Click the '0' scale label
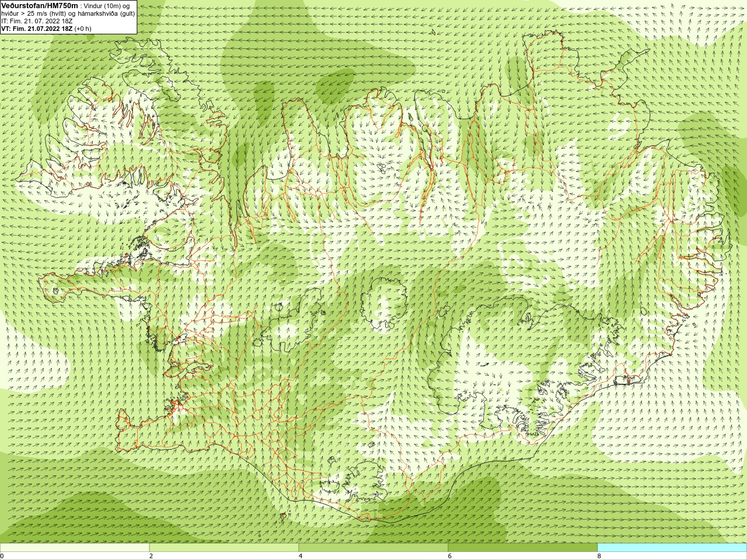The image size is (747, 560). (x=2, y=556)
